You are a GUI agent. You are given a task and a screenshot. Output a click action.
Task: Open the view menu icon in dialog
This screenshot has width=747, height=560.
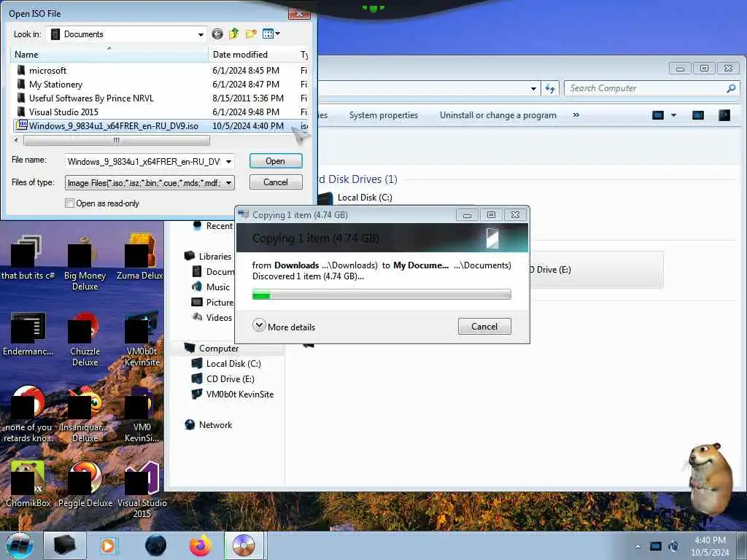click(271, 34)
